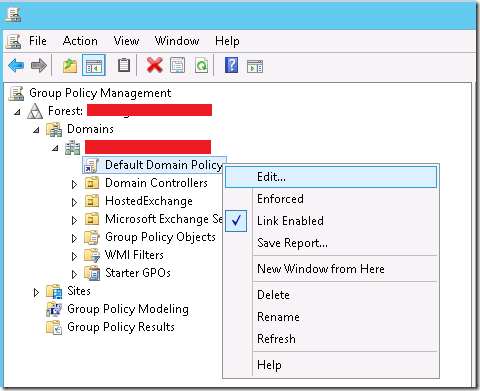The height and width of the screenshot is (391, 480).
Task: Click the Group Policy Modeling icon
Action: 54,309
